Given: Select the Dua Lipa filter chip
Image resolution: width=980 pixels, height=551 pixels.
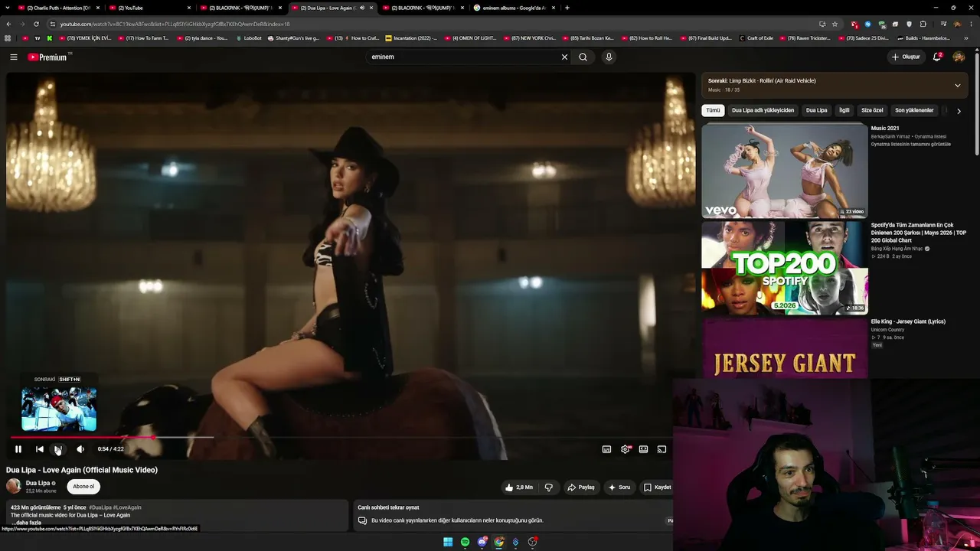Looking at the screenshot, I should pos(816,110).
